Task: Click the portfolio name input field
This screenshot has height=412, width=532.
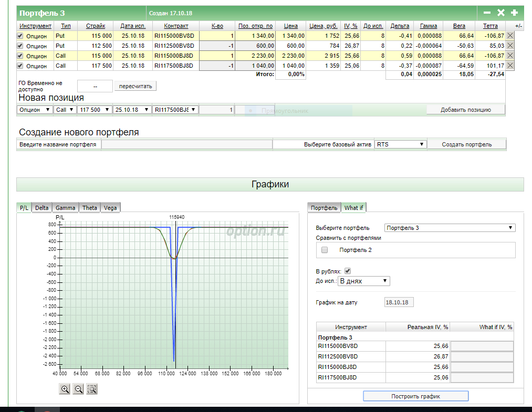Action: coord(187,144)
